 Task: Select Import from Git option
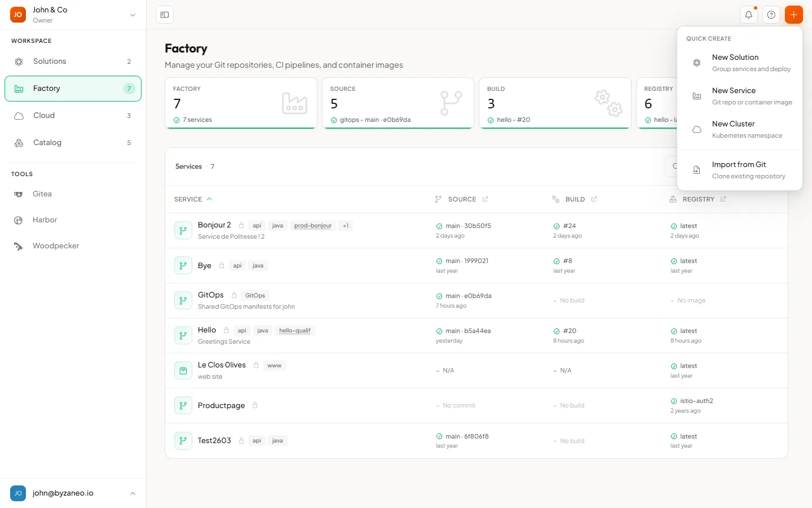[x=740, y=170]
